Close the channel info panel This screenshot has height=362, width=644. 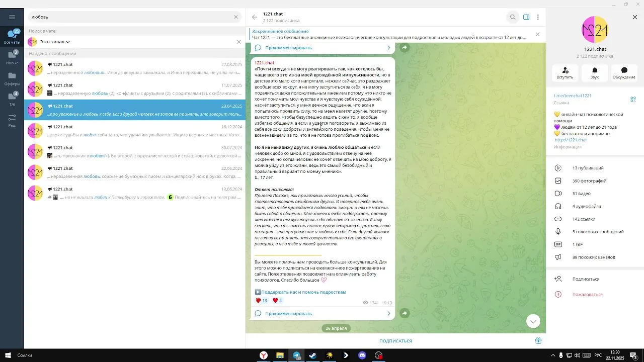(x=635, y=17)
